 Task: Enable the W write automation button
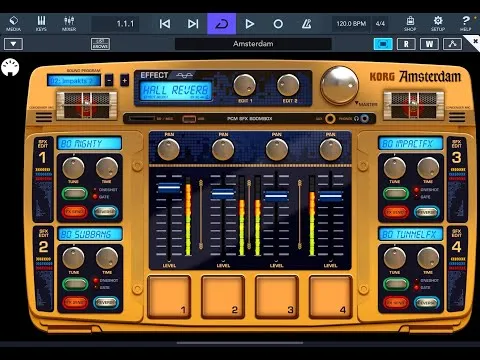coord(429,44)
